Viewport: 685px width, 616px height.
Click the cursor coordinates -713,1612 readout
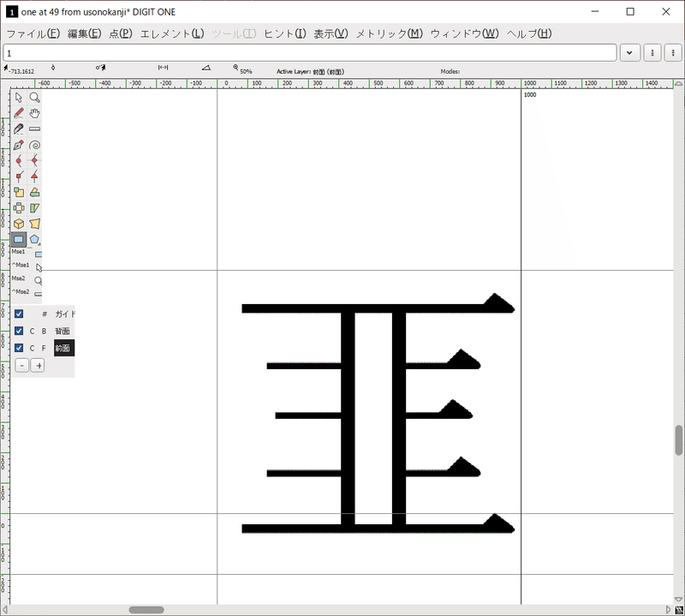click(x=21, y=71)
